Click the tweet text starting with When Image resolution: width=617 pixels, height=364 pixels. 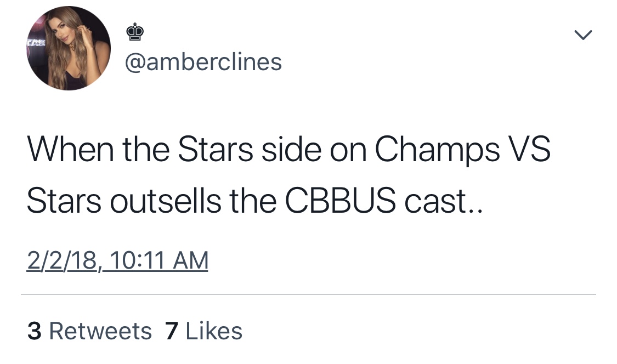point(288,175)
